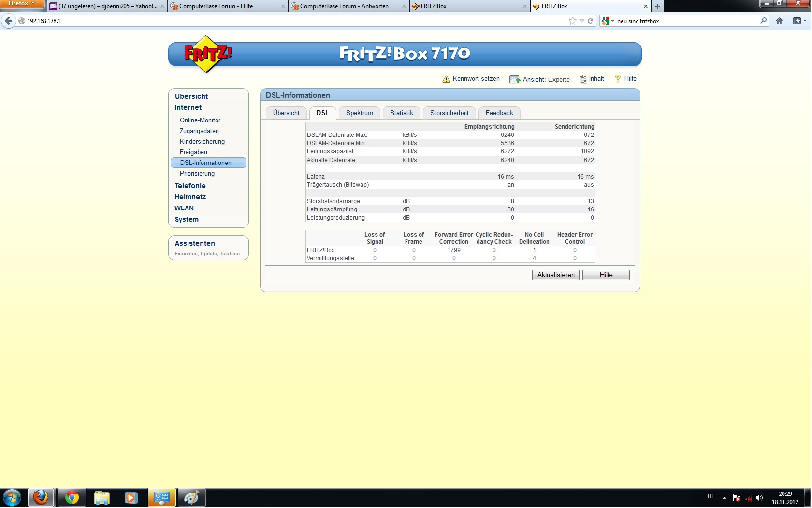Viewport: 812px width, 508px height.
Task: Open Firefox home page icon
Action: 780,21
